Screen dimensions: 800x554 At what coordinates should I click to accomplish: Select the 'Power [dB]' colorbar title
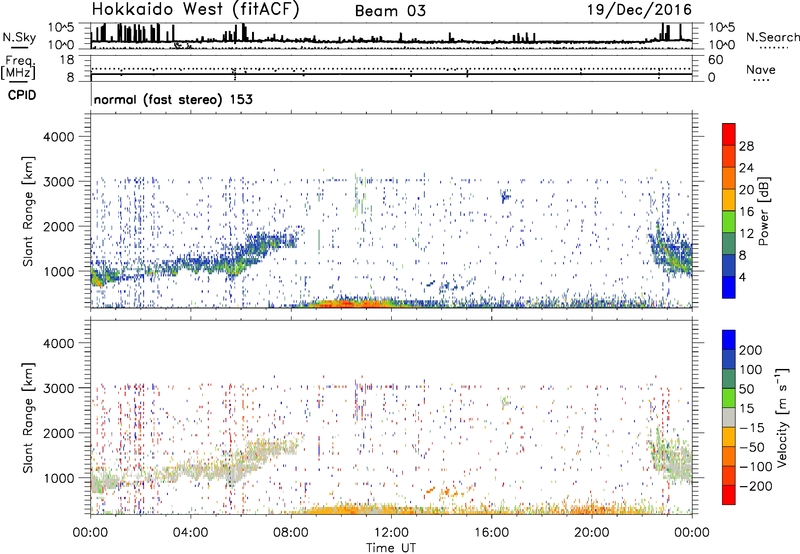click(764, 211)
